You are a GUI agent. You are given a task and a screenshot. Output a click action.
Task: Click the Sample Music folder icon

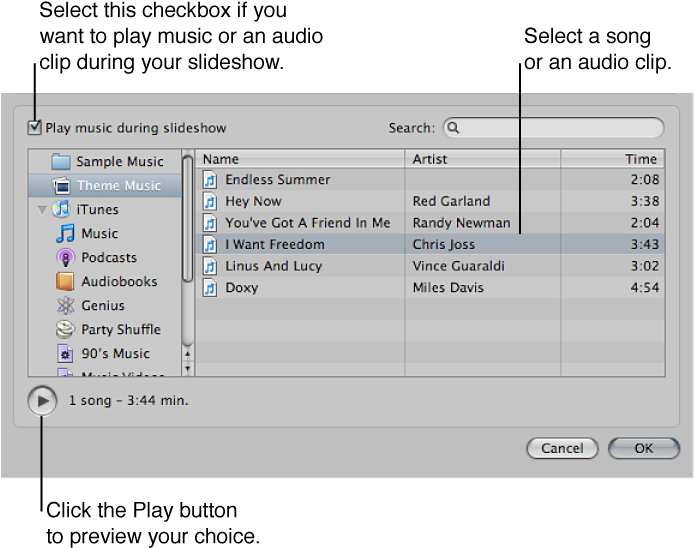(x=61, y=162)
